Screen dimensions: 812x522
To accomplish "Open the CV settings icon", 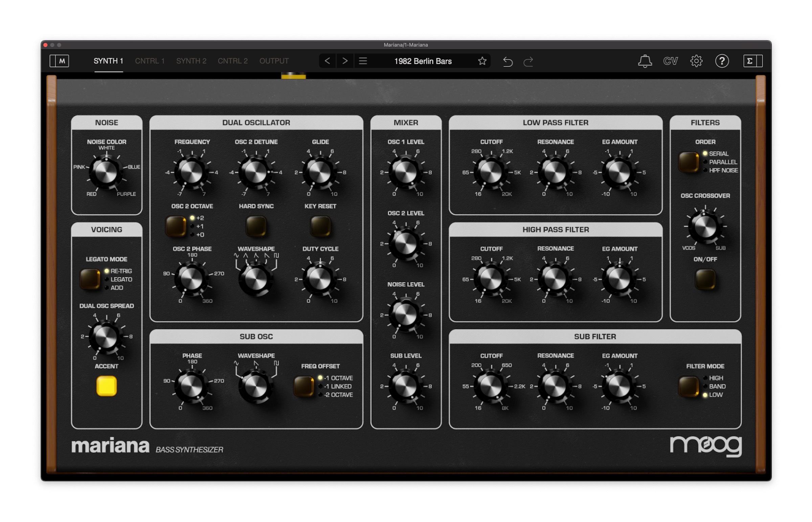I will pyautogui.click(x=670, y=61).
